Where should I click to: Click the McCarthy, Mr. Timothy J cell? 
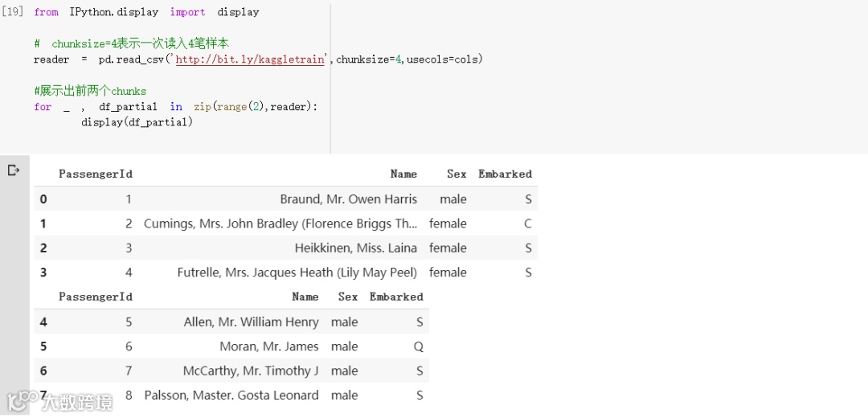point(251,371)
